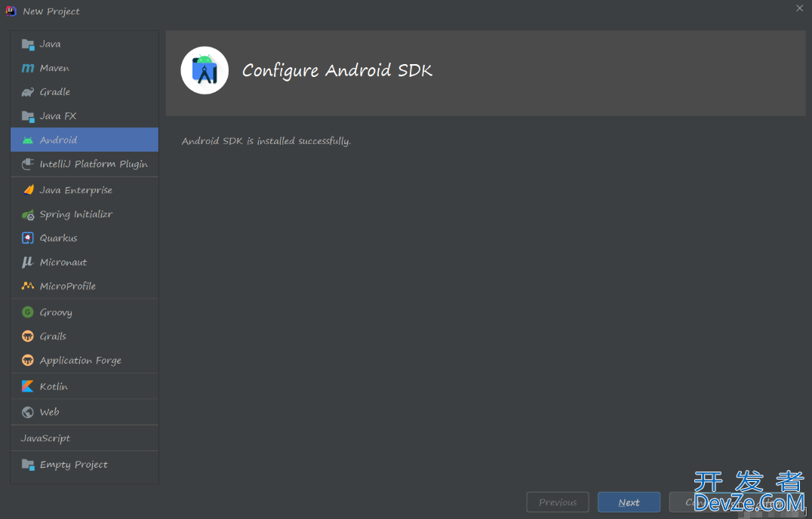Choose Micronaut project type

click(x=85, y=262)
